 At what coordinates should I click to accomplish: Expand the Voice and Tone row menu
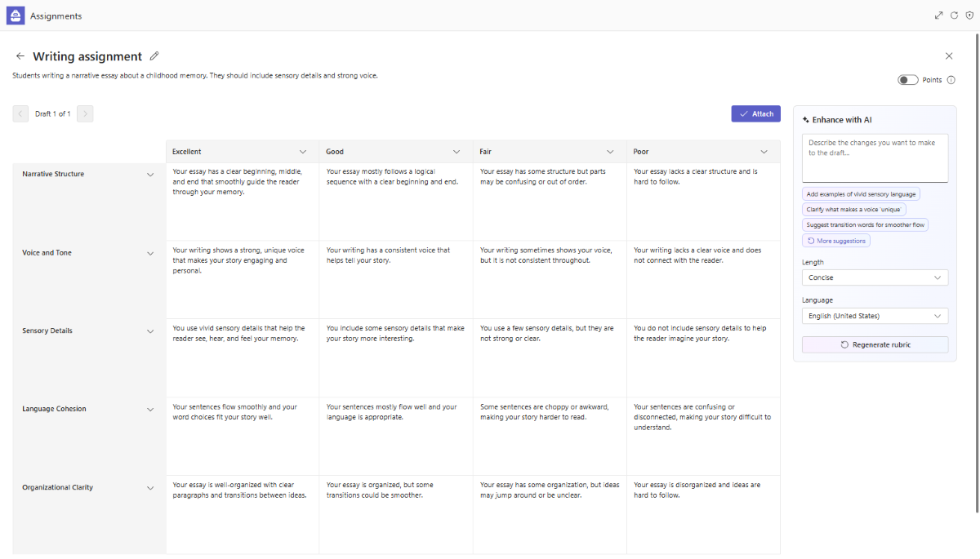(150, 253)
